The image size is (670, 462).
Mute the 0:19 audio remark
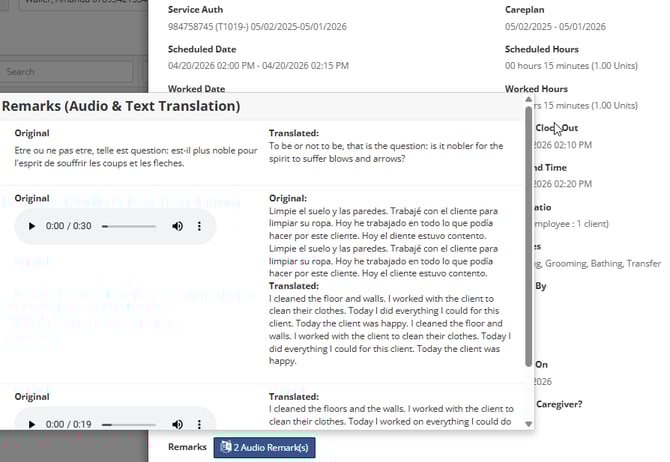(177, 424)
